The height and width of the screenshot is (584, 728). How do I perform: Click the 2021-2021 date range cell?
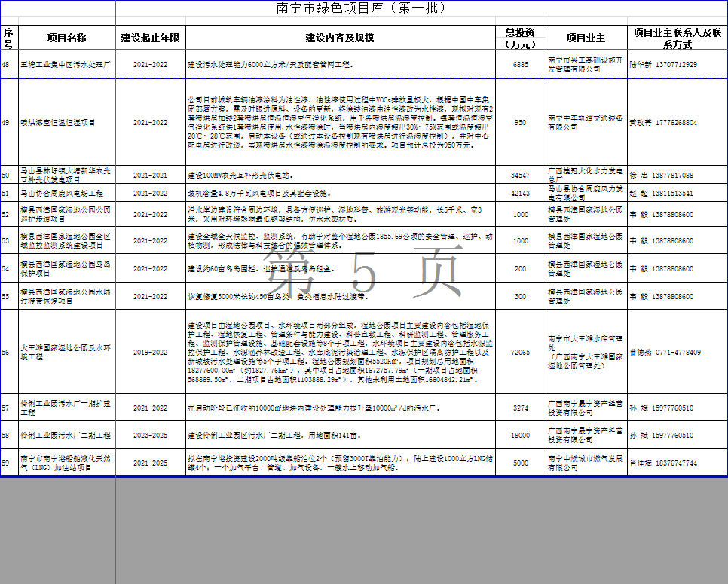(150, 175)
